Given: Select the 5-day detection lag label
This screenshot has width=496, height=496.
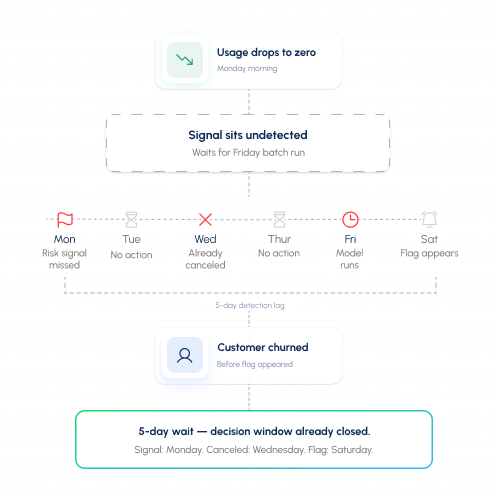Looking at the screenshot, I should click(250, 305).
